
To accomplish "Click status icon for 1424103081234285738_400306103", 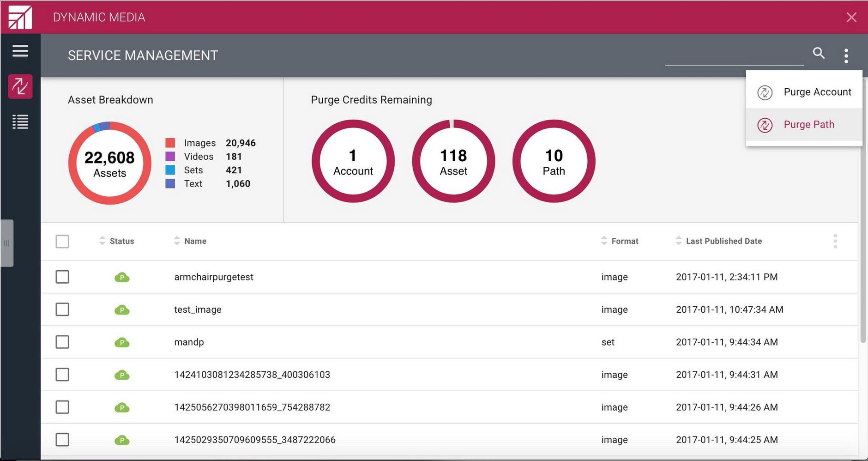I will (122, 375).
